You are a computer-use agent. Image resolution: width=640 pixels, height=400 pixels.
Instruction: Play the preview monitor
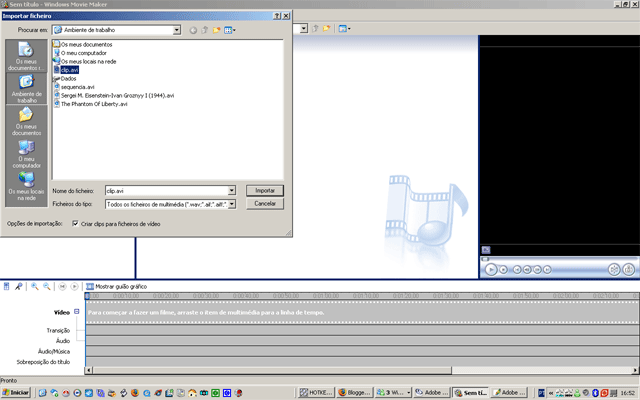click(491, 269)
